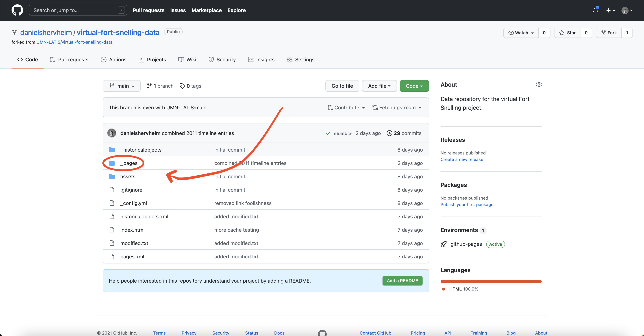This screenshot has width=644, height=336.
Task: Click Go to file button
Action: point(342,86)
